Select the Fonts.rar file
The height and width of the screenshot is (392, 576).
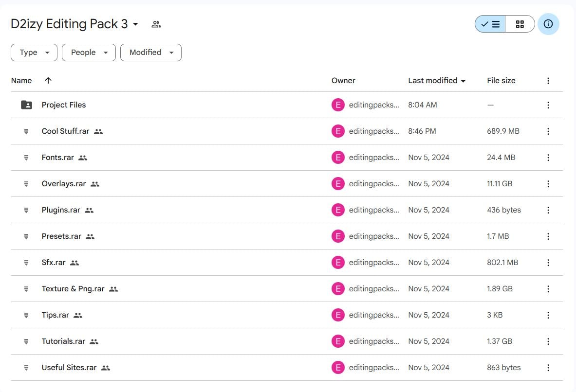pos(57,158)
